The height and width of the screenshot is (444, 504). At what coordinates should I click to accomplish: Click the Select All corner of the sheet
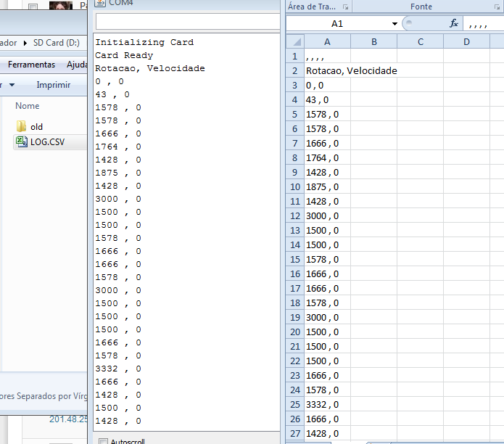[295, 42]
